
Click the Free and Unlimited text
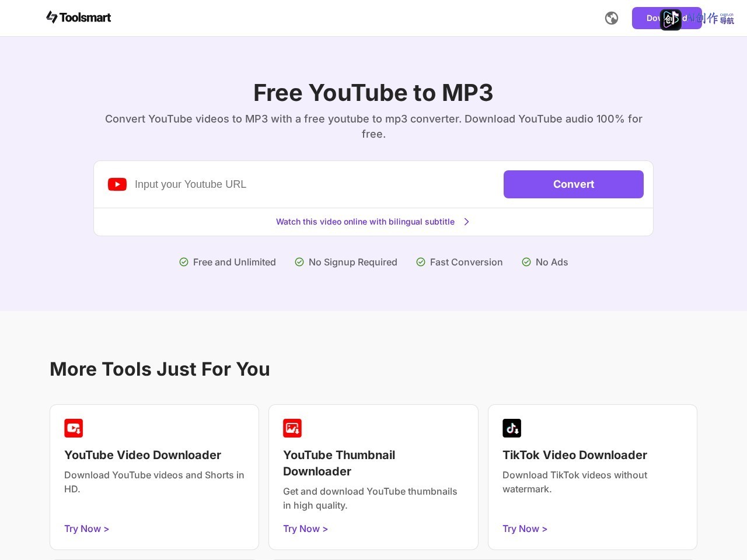235,262
